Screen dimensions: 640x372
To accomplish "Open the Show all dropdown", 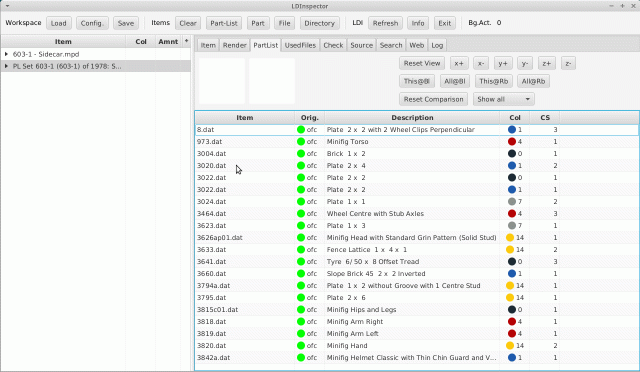I will [x=503, y=99].
